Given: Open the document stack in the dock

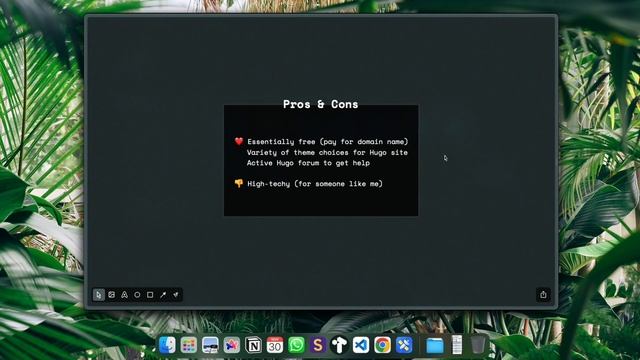Looking at the screenshot, I should pos(457,345).
